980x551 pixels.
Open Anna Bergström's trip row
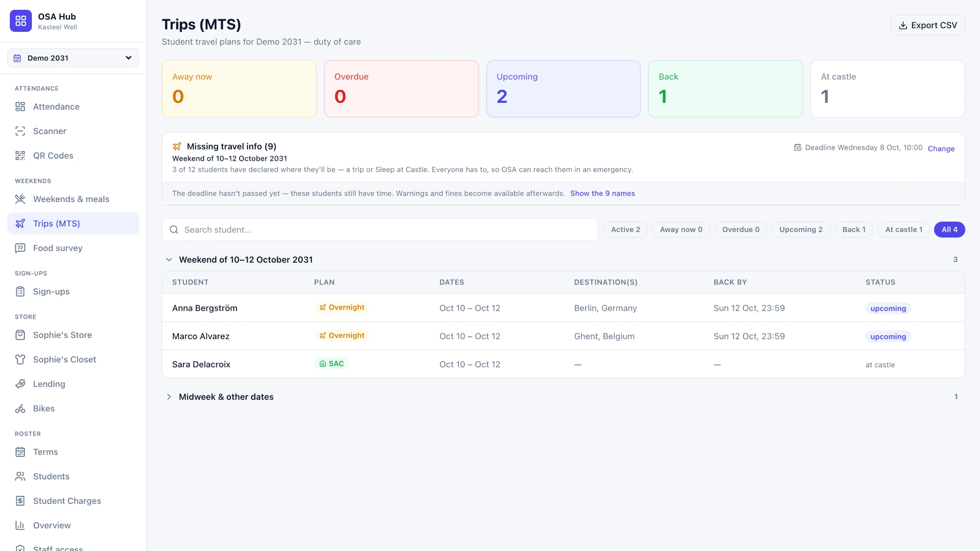pos(563,308)
